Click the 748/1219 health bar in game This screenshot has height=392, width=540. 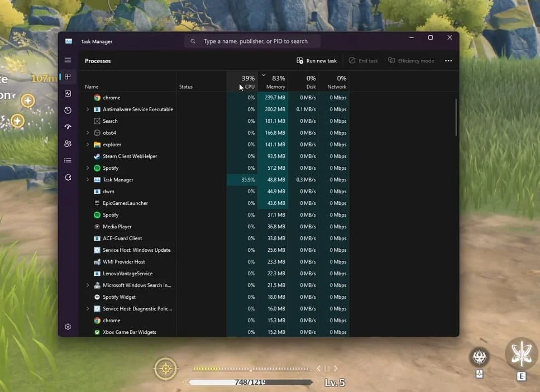(x=250, y=383)
